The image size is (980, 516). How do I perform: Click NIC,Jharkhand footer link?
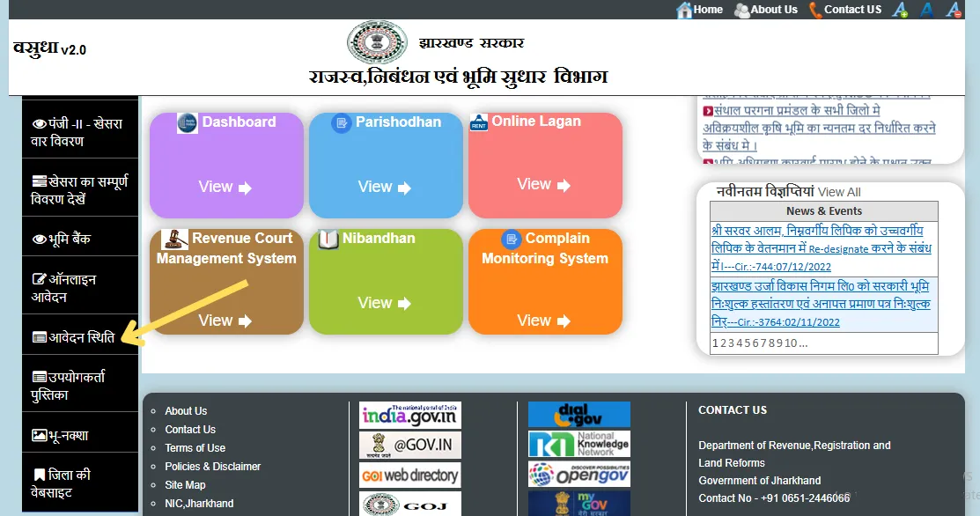tap(199, 504)
